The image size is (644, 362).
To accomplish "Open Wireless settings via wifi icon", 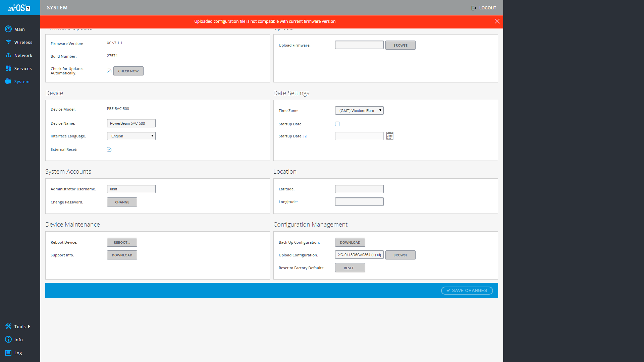I will (x=8, y=42).
